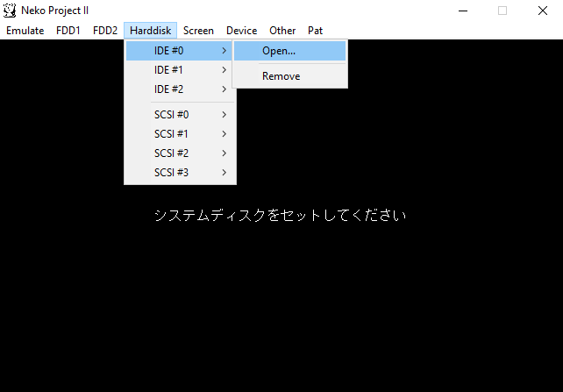
Task: Expand the IDE #1 submenu
Action: click(x=179, y=70)
